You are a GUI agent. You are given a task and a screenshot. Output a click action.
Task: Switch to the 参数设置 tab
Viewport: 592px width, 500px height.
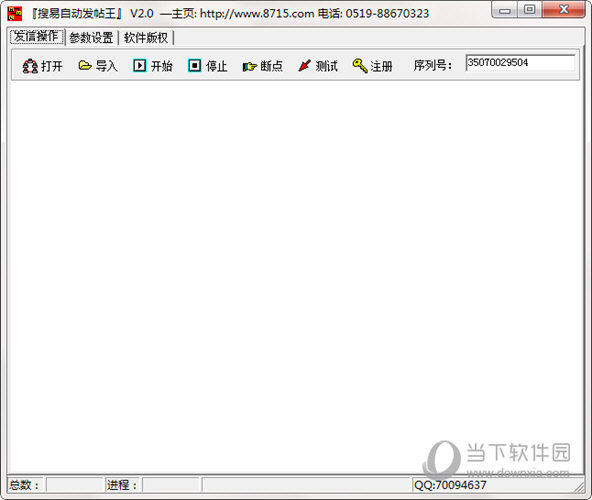click(x=91, y=37)
